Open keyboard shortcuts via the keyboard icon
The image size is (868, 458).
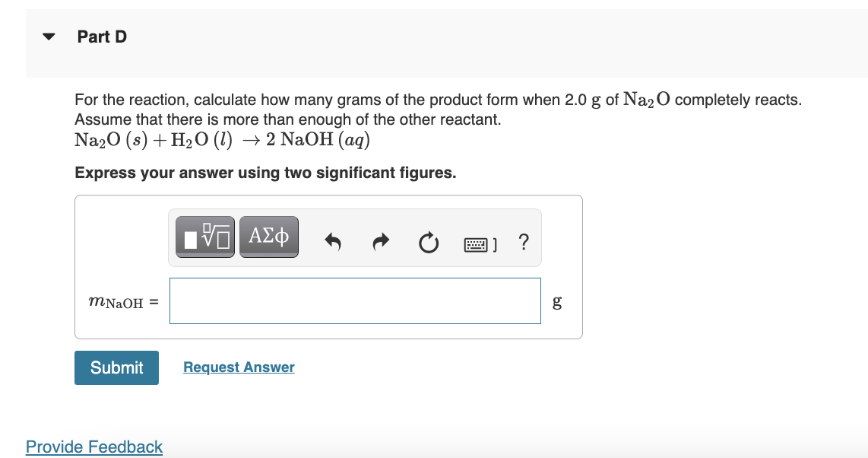[474, 242]
